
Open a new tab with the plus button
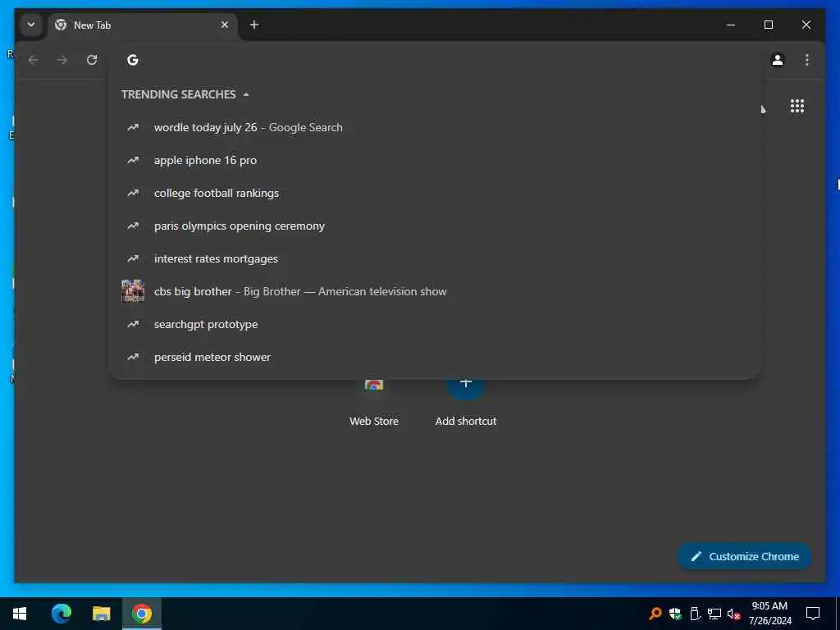254,25
